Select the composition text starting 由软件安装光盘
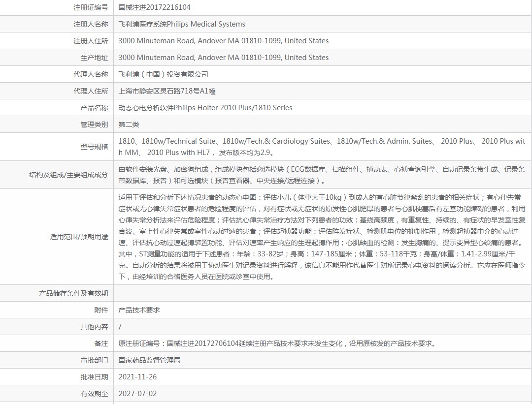Screen dimensions: 532x404 click(322, 175)
